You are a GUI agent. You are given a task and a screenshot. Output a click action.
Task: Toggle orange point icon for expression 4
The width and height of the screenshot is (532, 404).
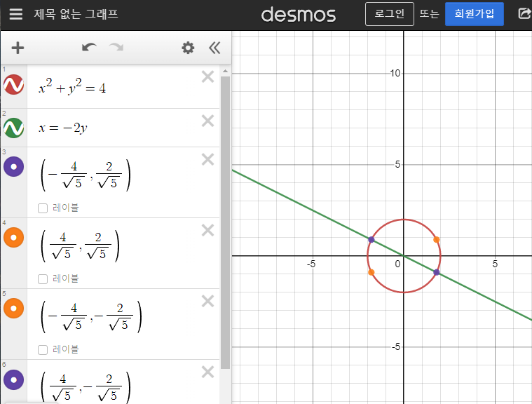point(13,237)
